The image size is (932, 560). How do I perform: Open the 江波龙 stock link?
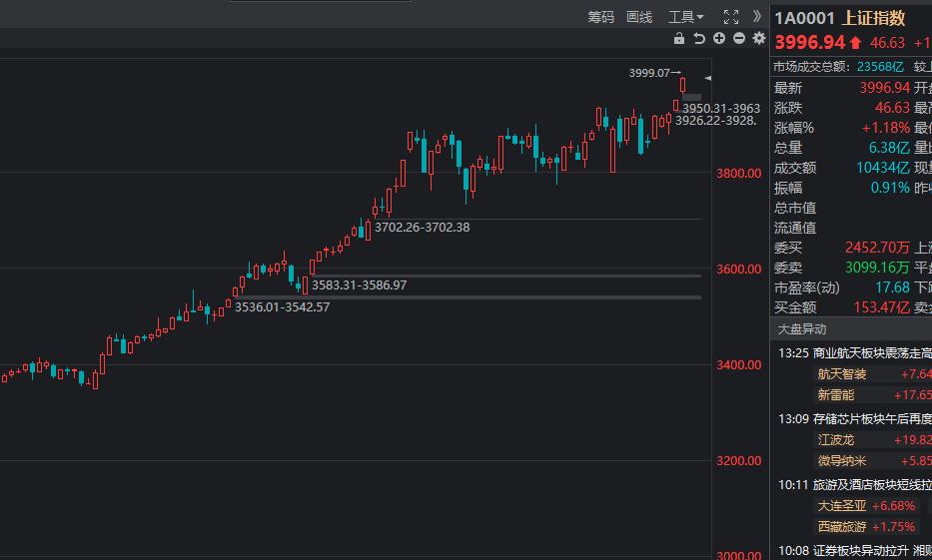click(836, 440)
